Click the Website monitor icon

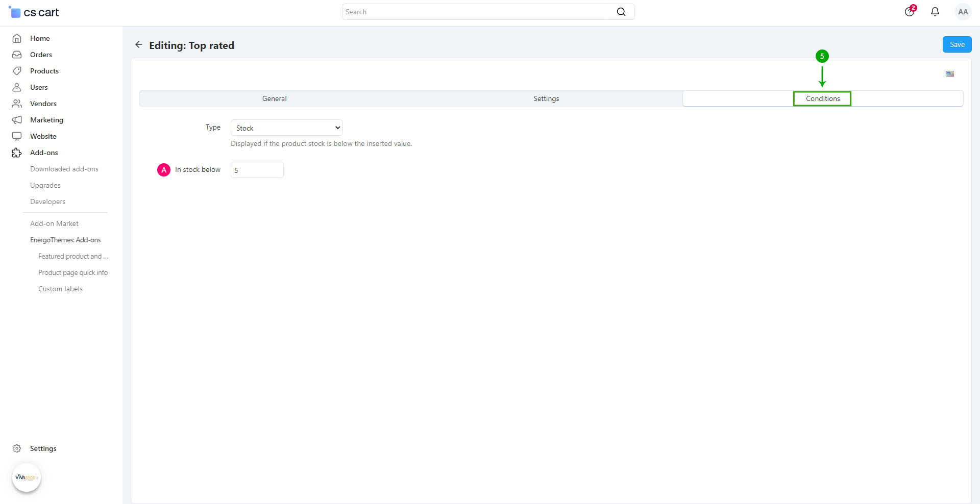pos(17,136)
